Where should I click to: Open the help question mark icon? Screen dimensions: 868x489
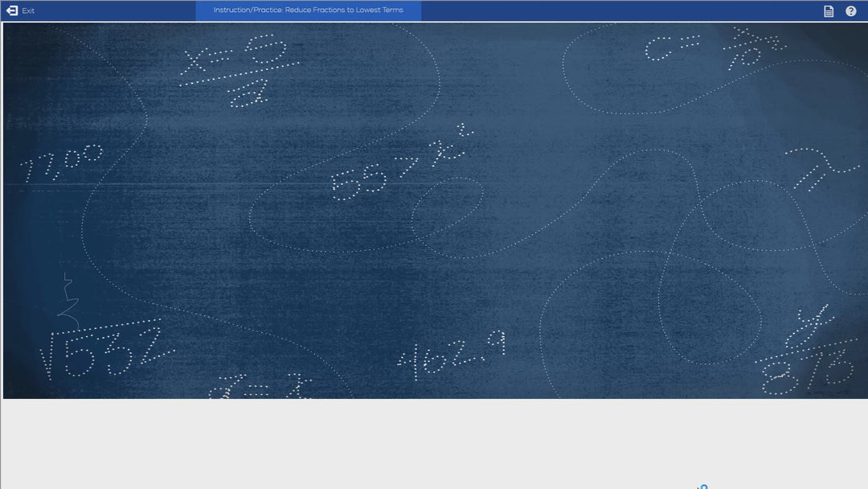pyautogui.click(x=850, y=10)
